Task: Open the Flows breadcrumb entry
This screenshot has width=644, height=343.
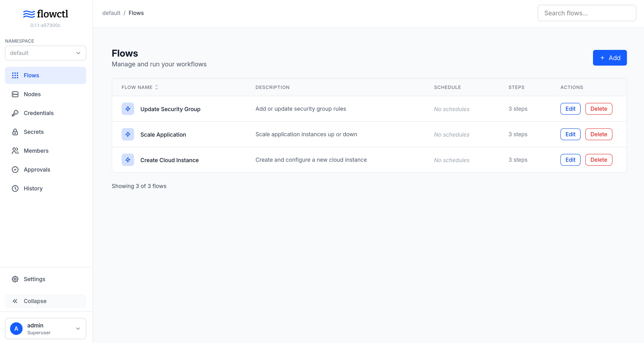Action: tap(136, 13)
